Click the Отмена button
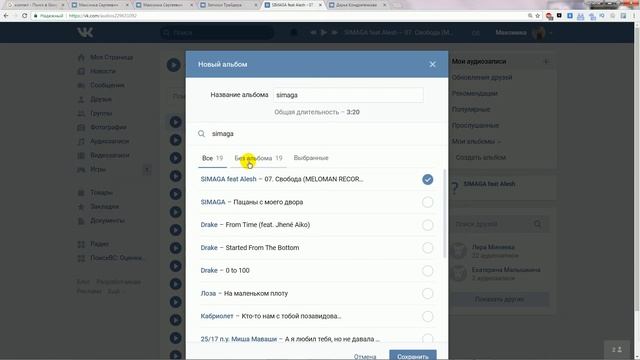 click(365, 356)
